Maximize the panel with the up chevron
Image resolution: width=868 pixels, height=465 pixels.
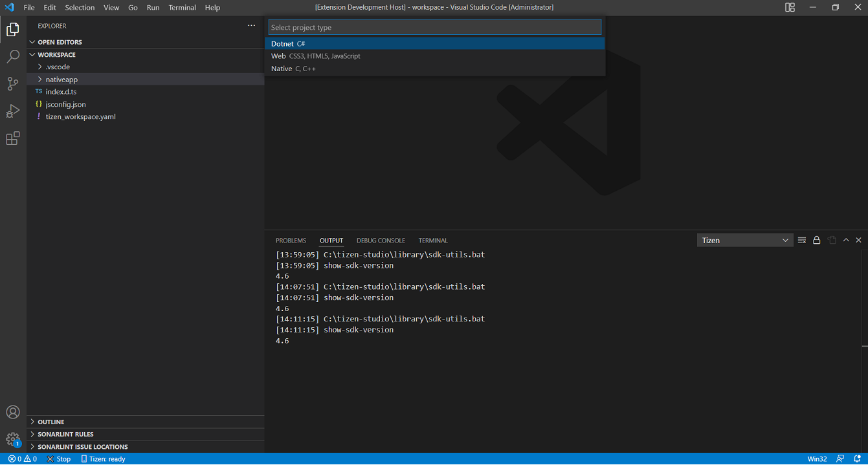tap(845, 241)
